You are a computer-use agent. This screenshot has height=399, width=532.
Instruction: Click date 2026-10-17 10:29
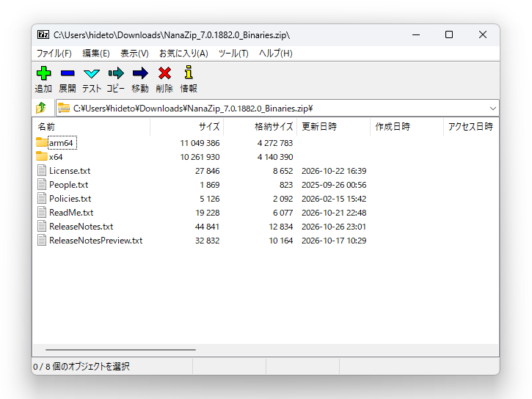pos(334,241)
